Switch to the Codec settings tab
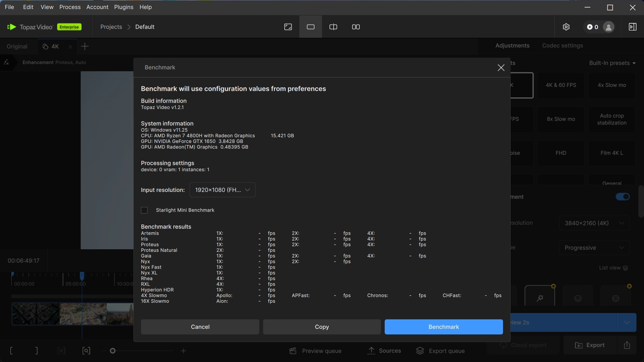Screen dimensions: 644x362 (x=562, y=46)
